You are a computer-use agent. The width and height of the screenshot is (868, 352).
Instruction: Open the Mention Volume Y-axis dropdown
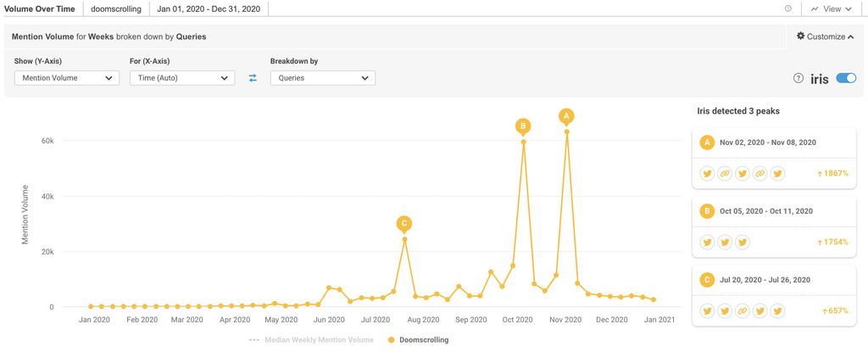(67, 78)
